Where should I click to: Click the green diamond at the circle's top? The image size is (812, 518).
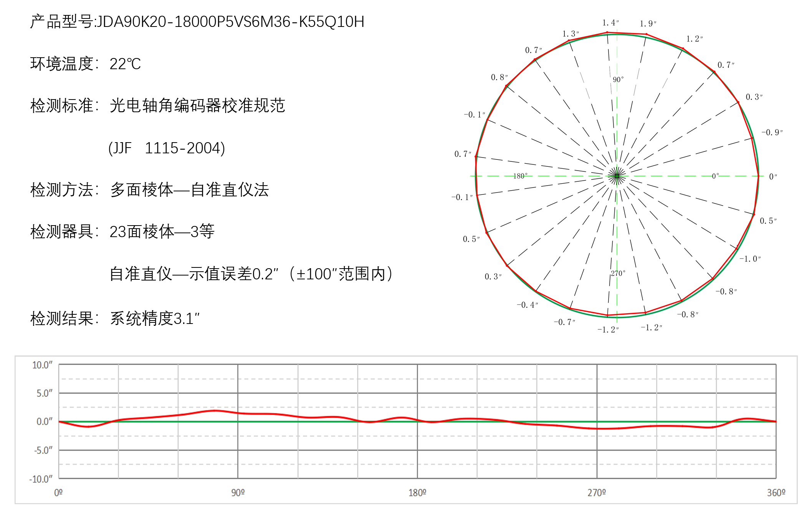point(617,29)
